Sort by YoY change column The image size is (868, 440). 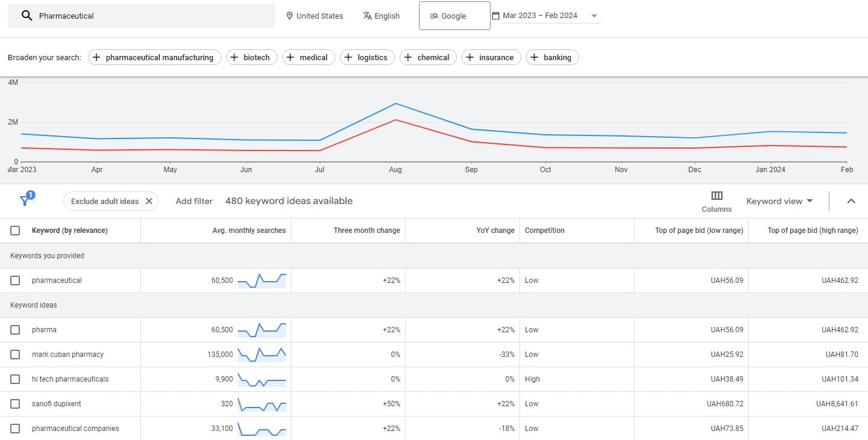click(x=495, y=231)
